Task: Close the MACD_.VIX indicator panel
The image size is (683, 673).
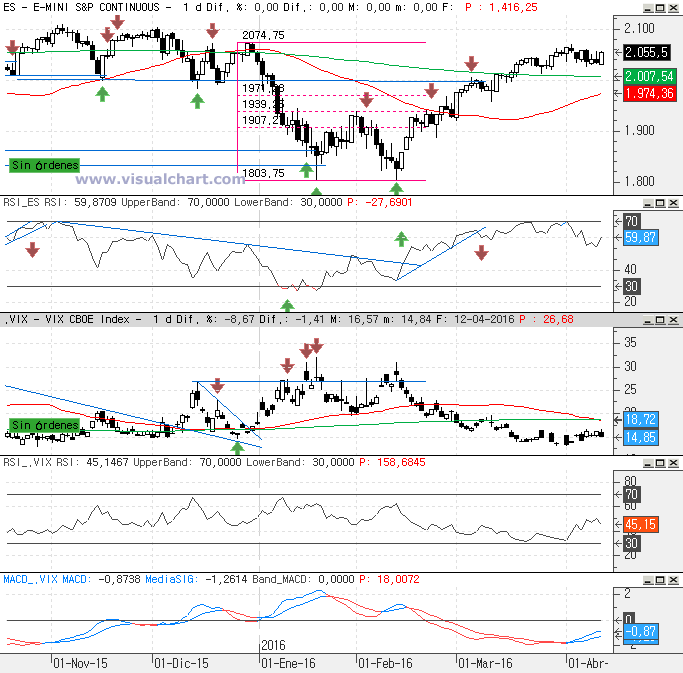Action: coord(673,580)
